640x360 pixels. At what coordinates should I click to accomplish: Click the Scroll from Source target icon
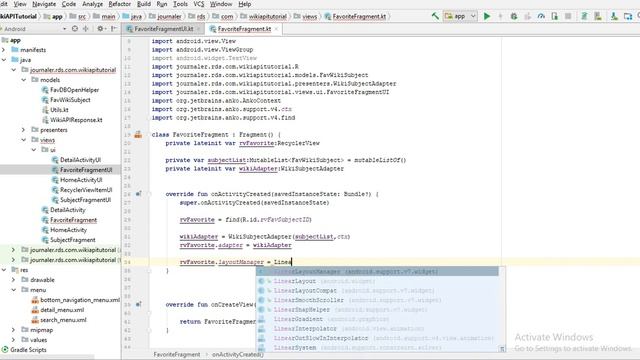pyautogui.click(x=75, y=29)
